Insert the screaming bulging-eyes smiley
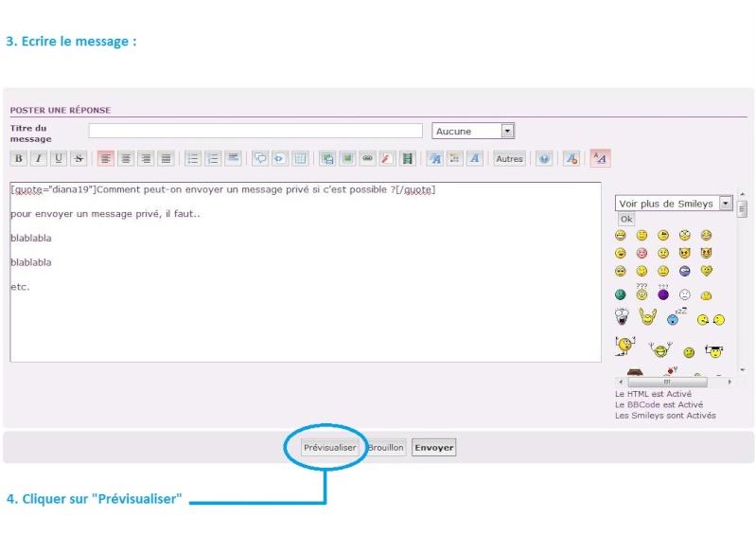The height and width of the screenshot is (535, 756). click(622, 317)
